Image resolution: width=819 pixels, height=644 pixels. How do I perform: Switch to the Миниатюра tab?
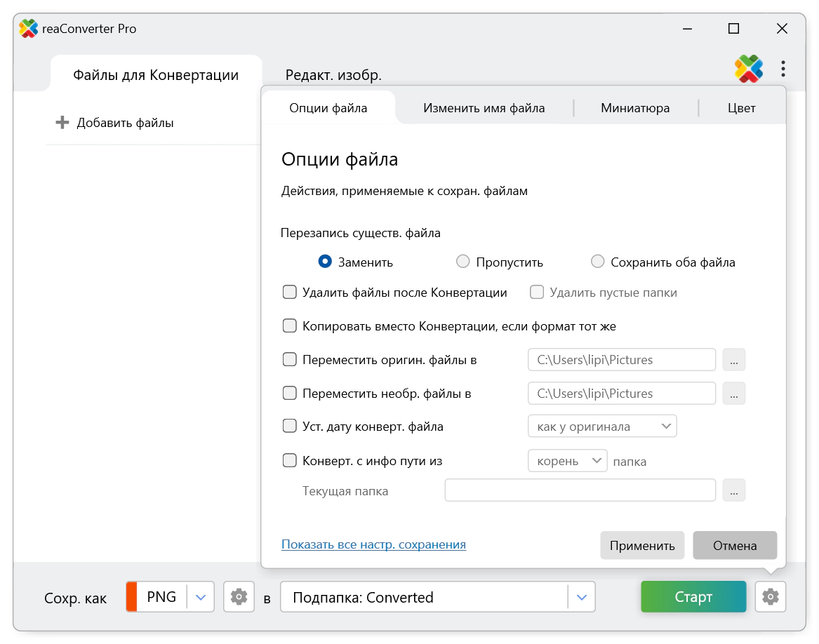pos(635,108)
